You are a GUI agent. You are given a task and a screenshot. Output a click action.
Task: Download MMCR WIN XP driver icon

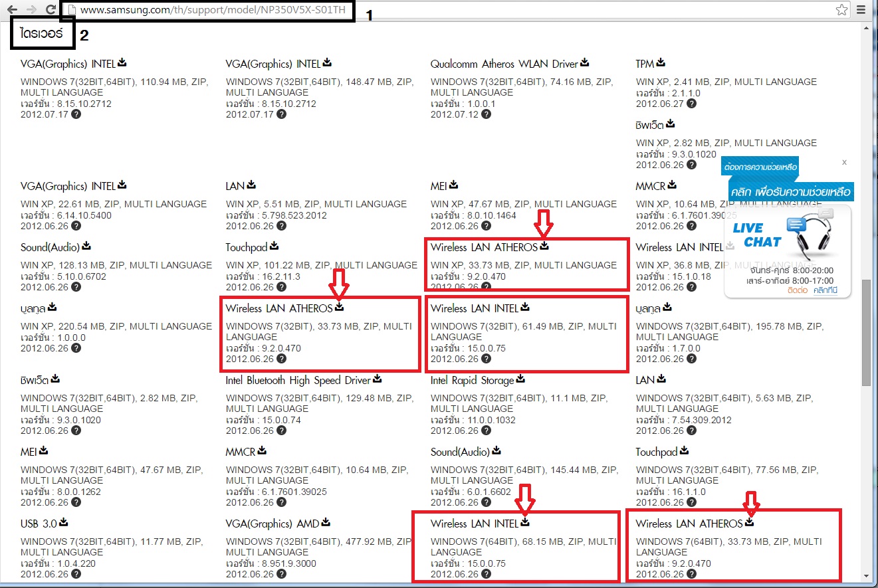(x=672, y=185)
